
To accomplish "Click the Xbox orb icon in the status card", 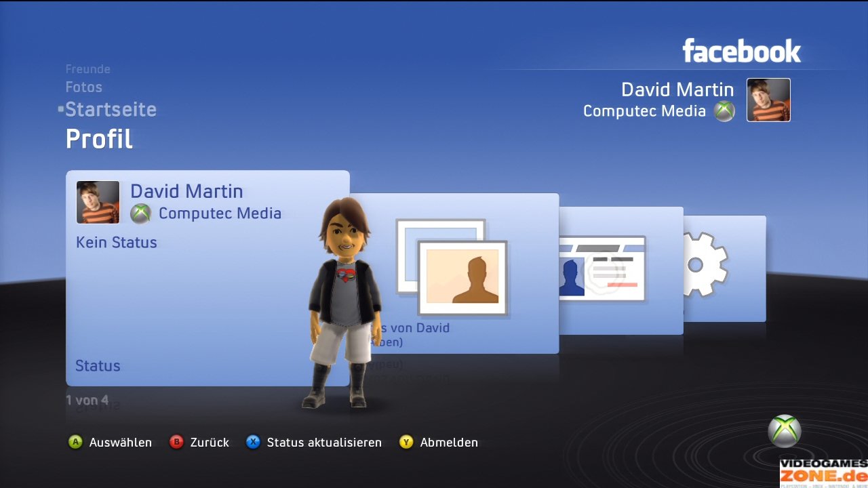I will [140, 213].
